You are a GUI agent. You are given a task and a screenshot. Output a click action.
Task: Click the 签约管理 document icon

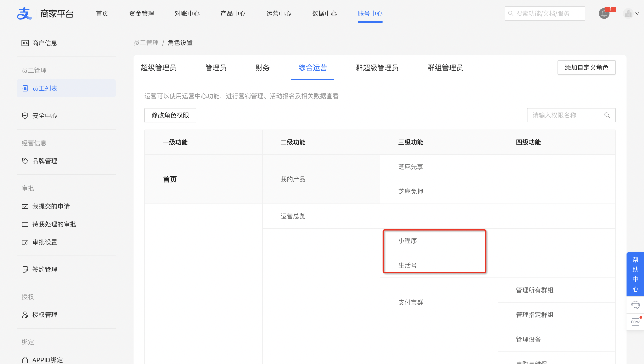pos(25,269)
